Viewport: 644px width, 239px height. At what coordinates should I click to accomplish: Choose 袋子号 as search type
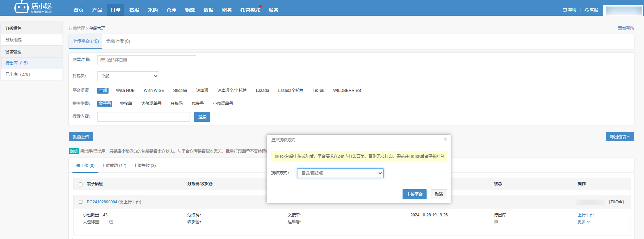tap(105, 104)
